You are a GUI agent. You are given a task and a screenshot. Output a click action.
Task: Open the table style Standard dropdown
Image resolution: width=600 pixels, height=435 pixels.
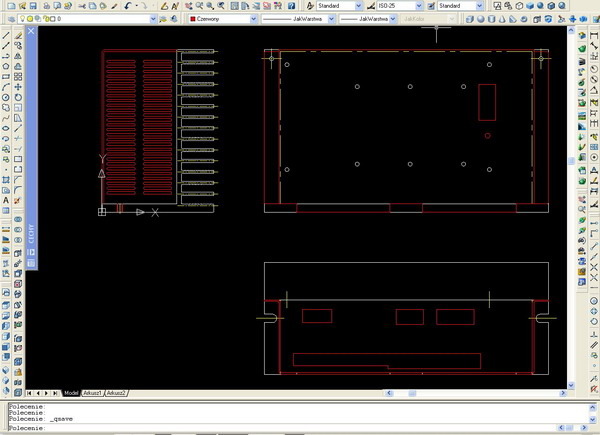(479, 6)
